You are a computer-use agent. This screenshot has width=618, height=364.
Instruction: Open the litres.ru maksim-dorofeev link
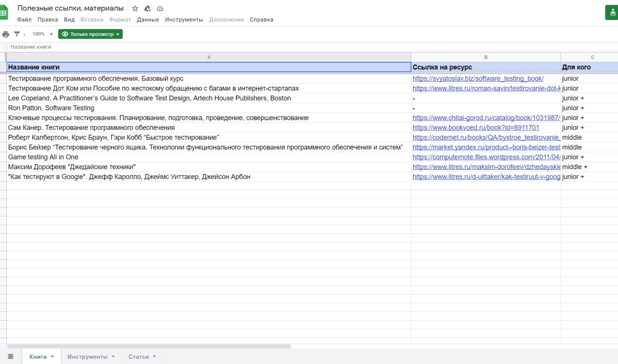click(x=487, y=167)
